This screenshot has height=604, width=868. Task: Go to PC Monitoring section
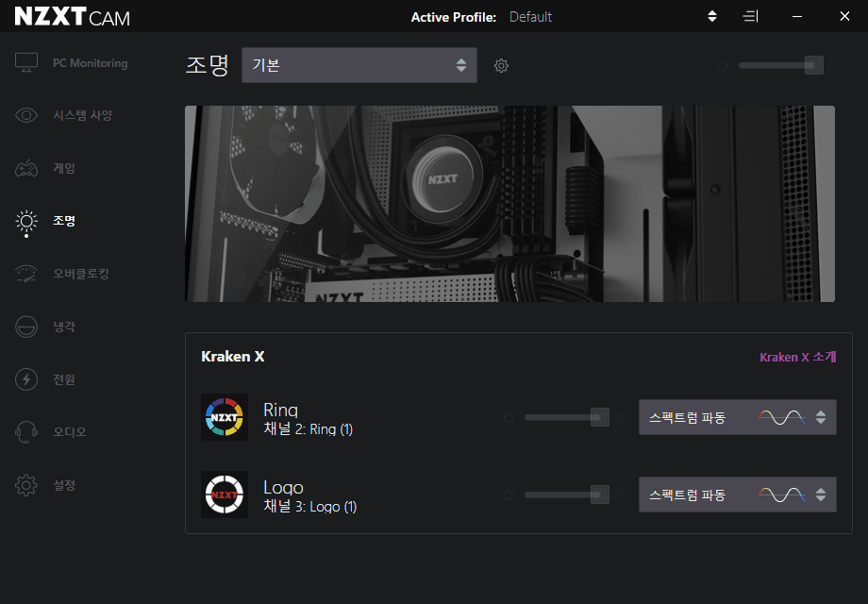[91, 63]
